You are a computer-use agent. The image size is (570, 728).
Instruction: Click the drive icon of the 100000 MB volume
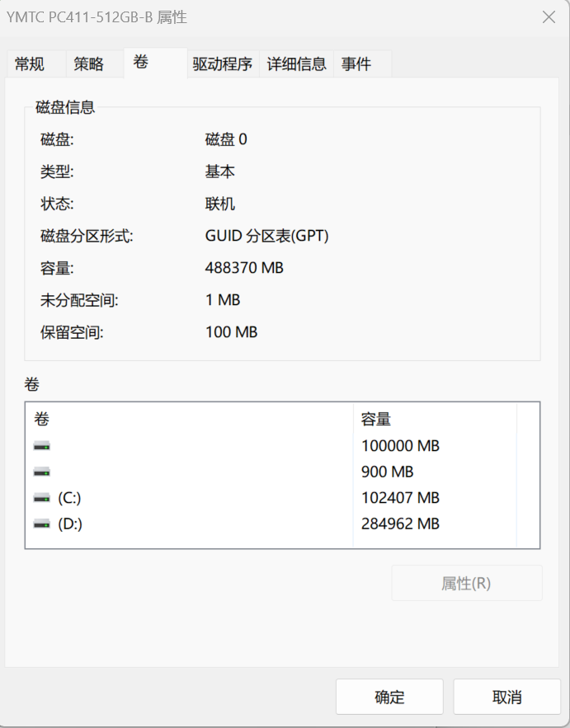[x=42, y=446]
